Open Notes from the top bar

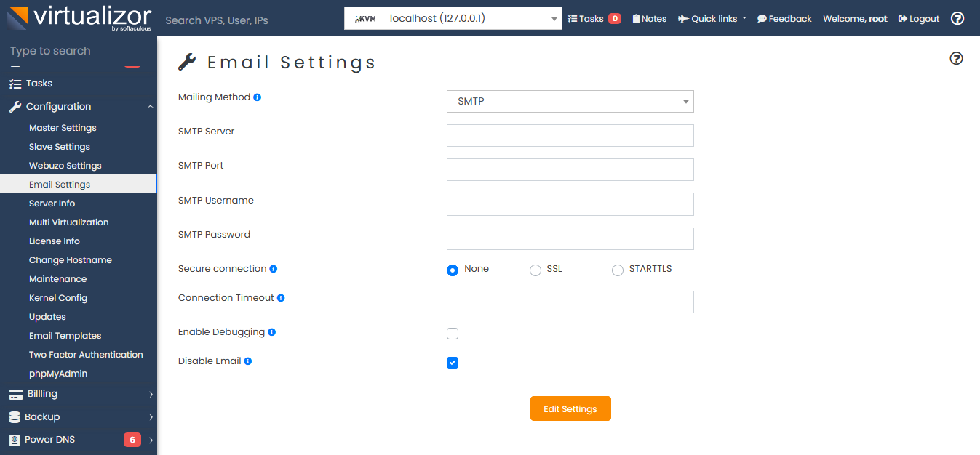648,18
